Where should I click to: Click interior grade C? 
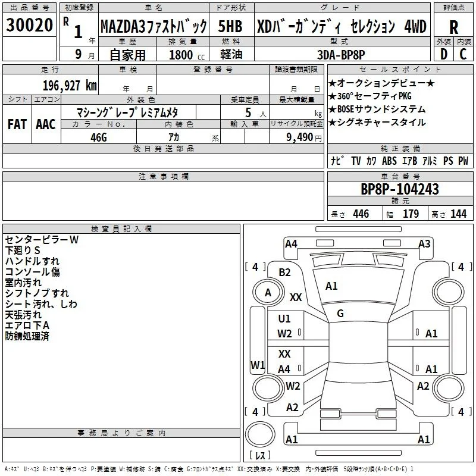point(463,54)
